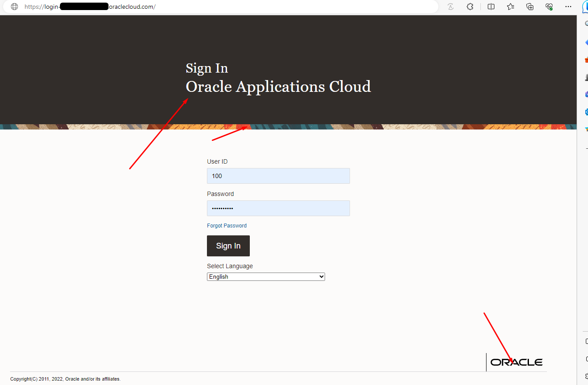The width and height of the screenshot is (588, 385).
Task: Open the shopping icon in the sidebar
Action: (x=585, y=59)
